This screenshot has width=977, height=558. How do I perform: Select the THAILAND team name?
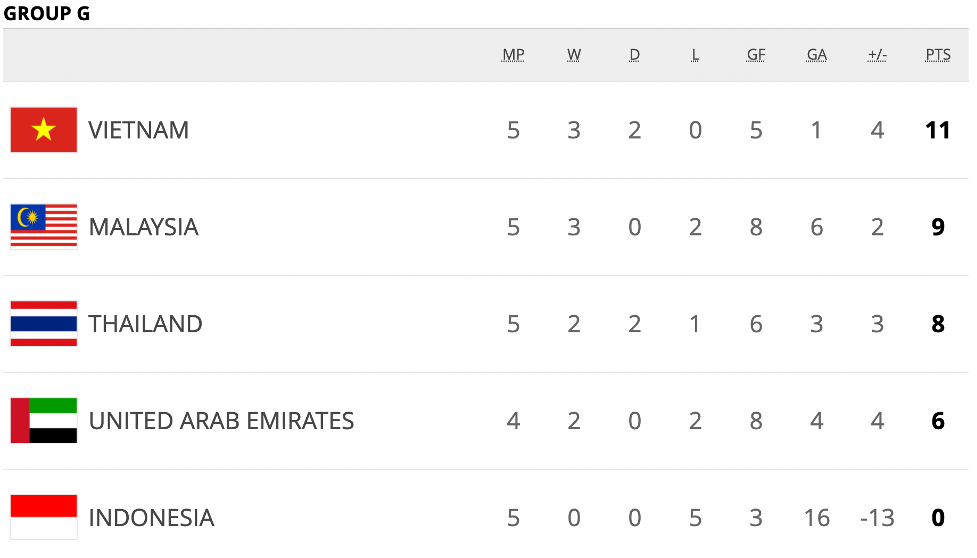(x=145, y=324)
